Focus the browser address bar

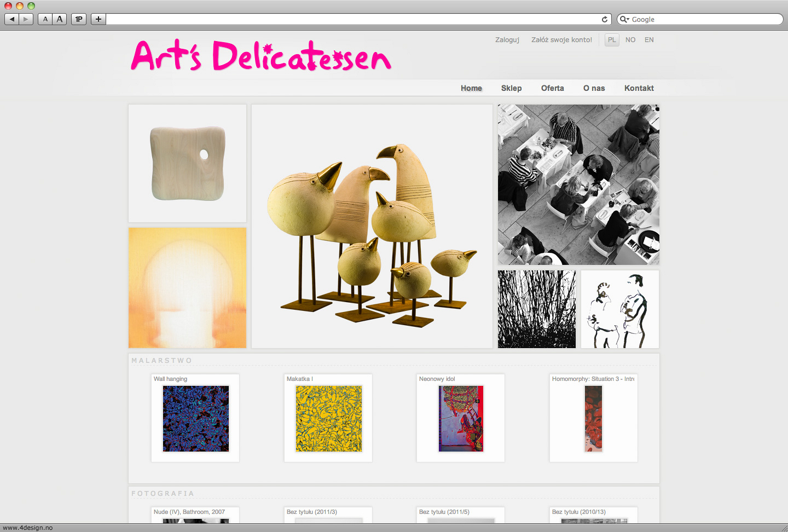click(353, 19)
